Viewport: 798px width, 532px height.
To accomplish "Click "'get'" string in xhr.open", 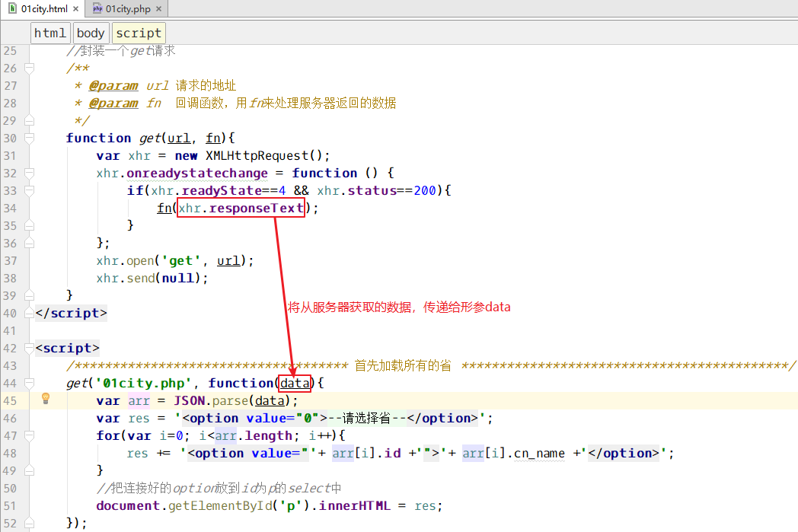I will click(181, 261).
